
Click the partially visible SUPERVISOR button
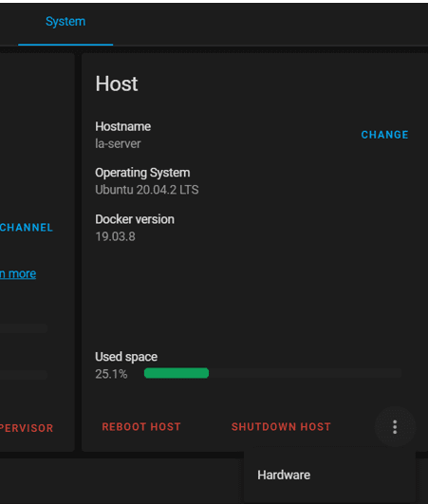click(x=27, y=428)
